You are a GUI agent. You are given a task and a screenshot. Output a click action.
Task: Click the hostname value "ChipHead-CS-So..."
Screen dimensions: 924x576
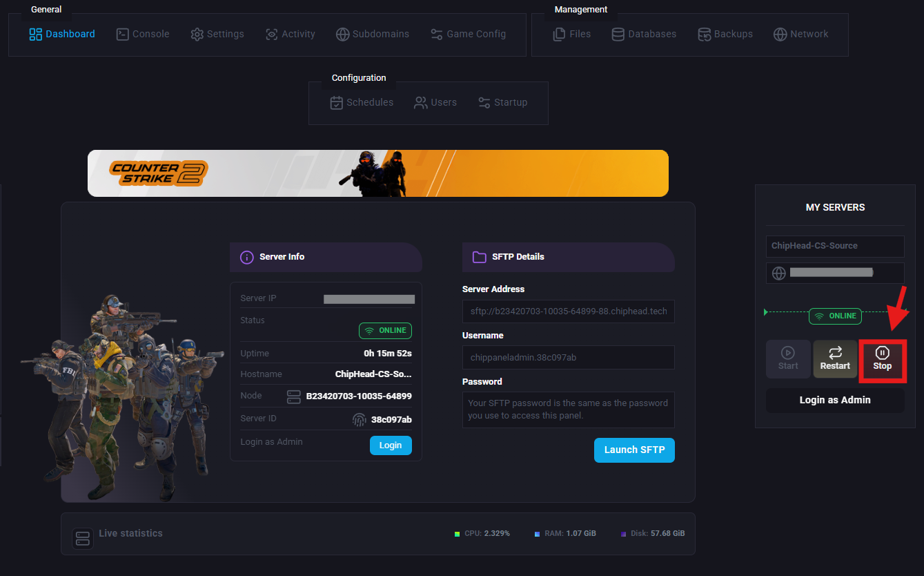373,374
